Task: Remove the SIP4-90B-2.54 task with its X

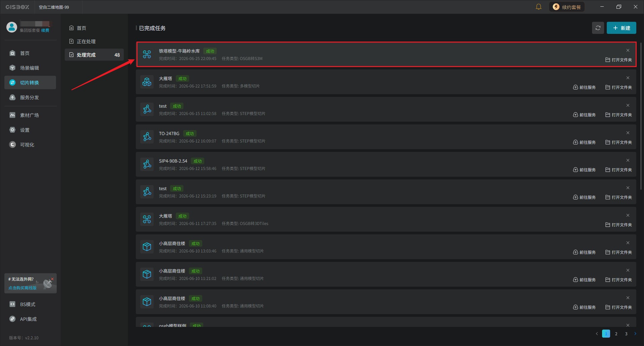Action: point(628,160)
